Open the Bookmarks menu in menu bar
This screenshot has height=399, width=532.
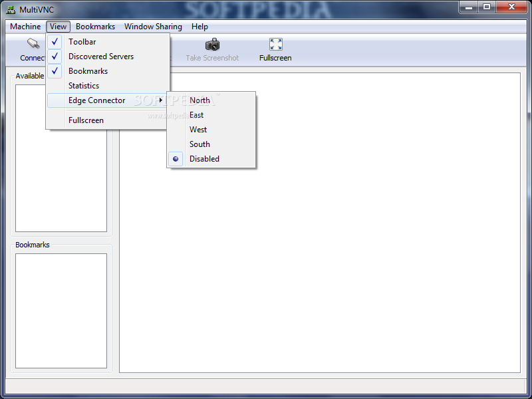click(x=95, y=27)
